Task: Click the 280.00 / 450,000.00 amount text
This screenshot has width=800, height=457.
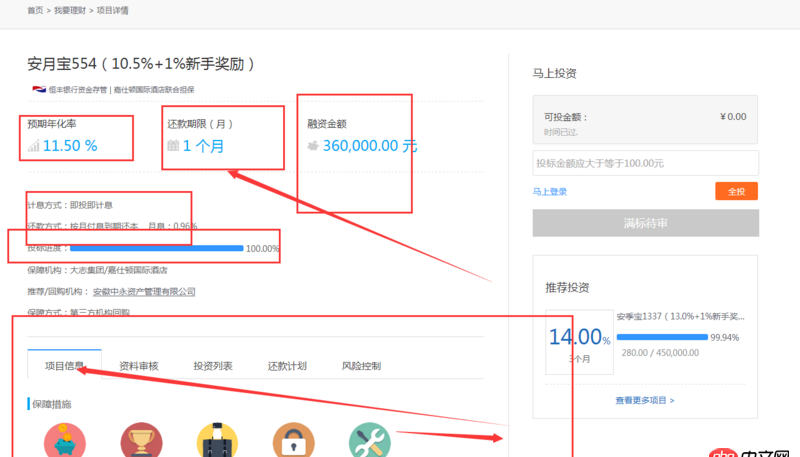Action: coord(660,353)
